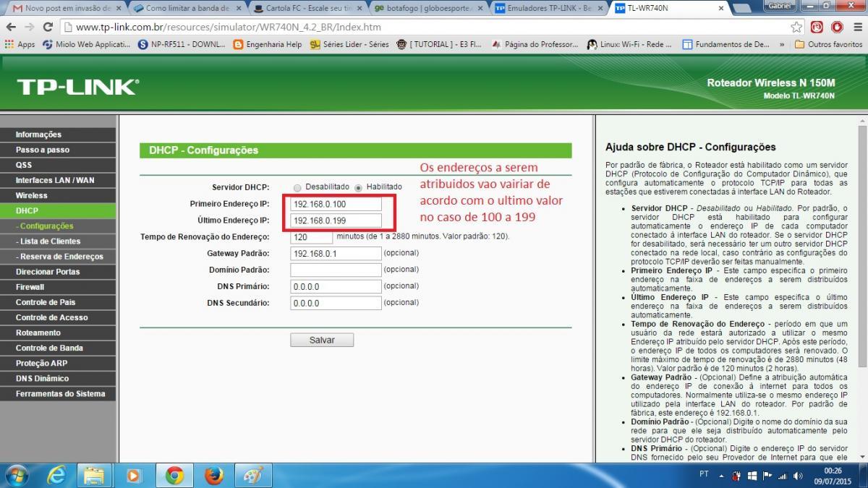The height and width of the screenshot is (488, 868).
Task: Open the [TUTORIAL] - E3 Fl... bookmark
Action: tap(439, 44)
